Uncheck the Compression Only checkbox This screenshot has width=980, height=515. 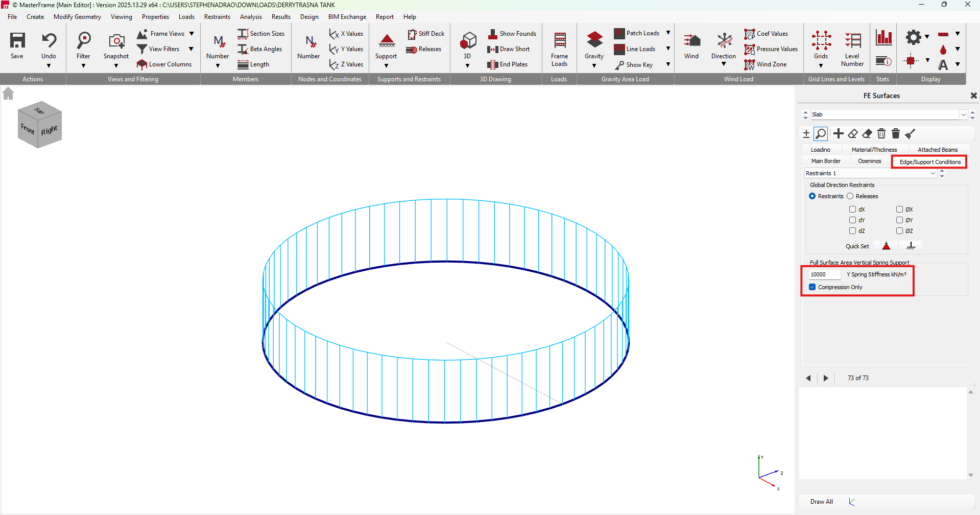coord(812,287)
